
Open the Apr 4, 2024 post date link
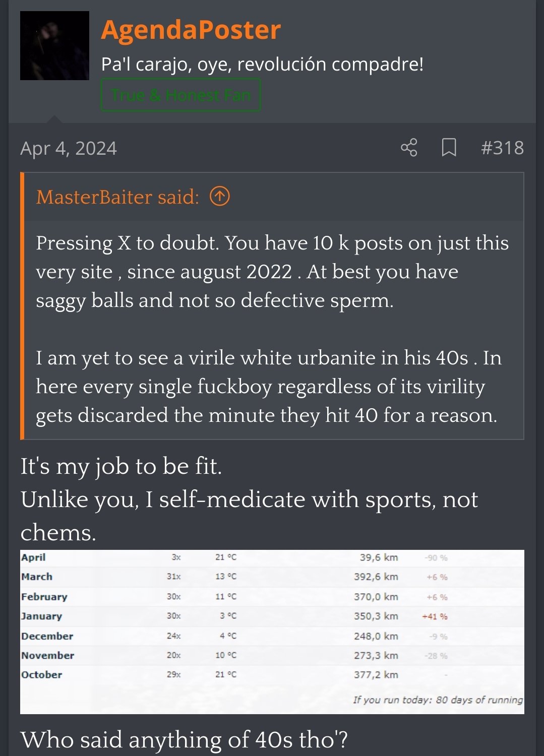pyautogui.click(x=69, y=148)
